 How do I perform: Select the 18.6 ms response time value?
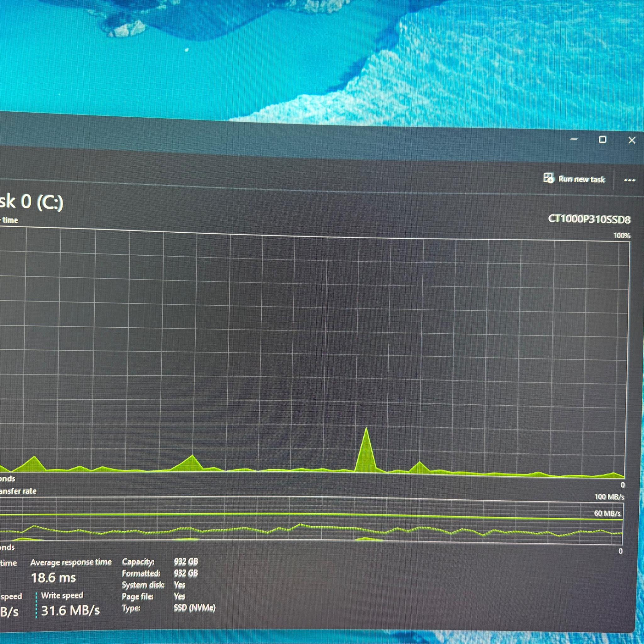tap(54, 578)
